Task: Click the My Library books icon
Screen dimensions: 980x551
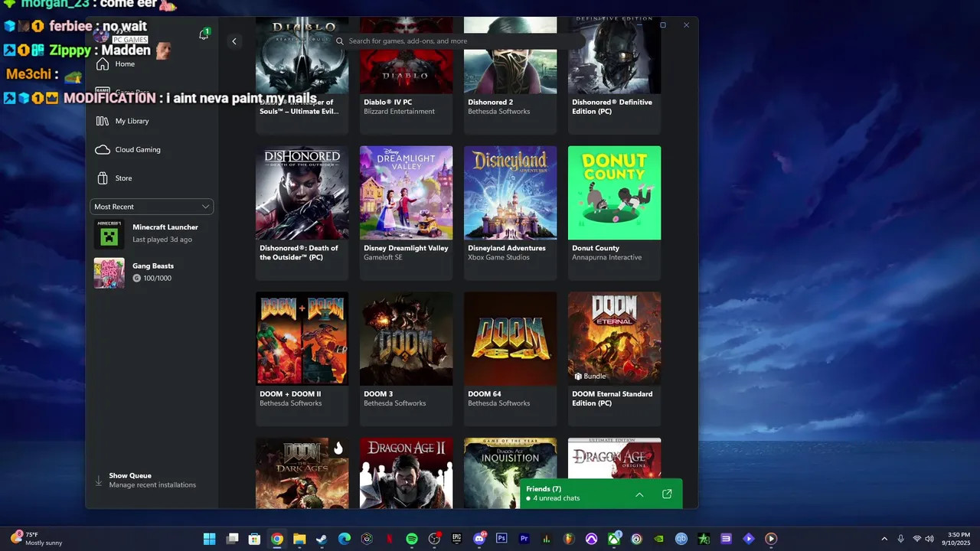Action: pyautogui.click(x=103, y=121)
